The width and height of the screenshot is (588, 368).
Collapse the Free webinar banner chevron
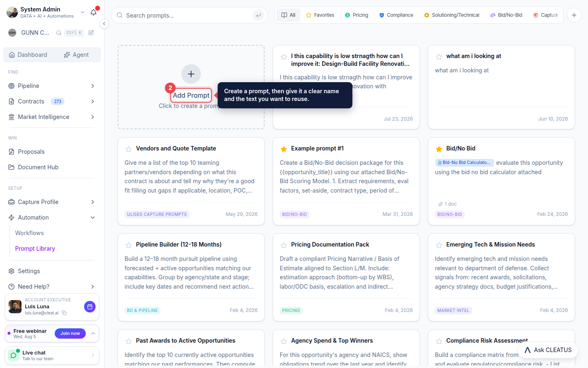[x=93, y=334]
